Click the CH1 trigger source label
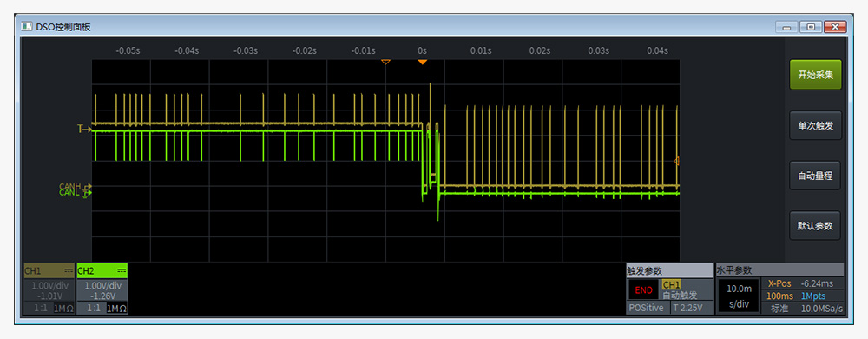The width and height of the screenshot is (868, 339). click(672, 284)
